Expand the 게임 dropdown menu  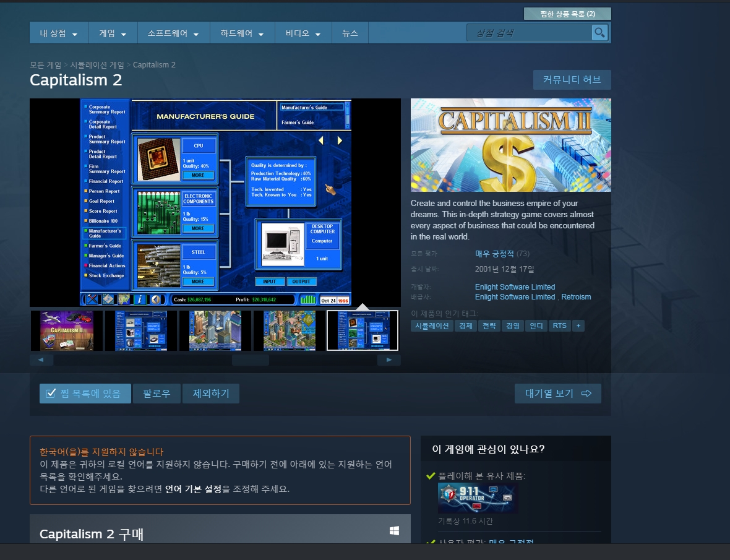(x=113, y=33)
